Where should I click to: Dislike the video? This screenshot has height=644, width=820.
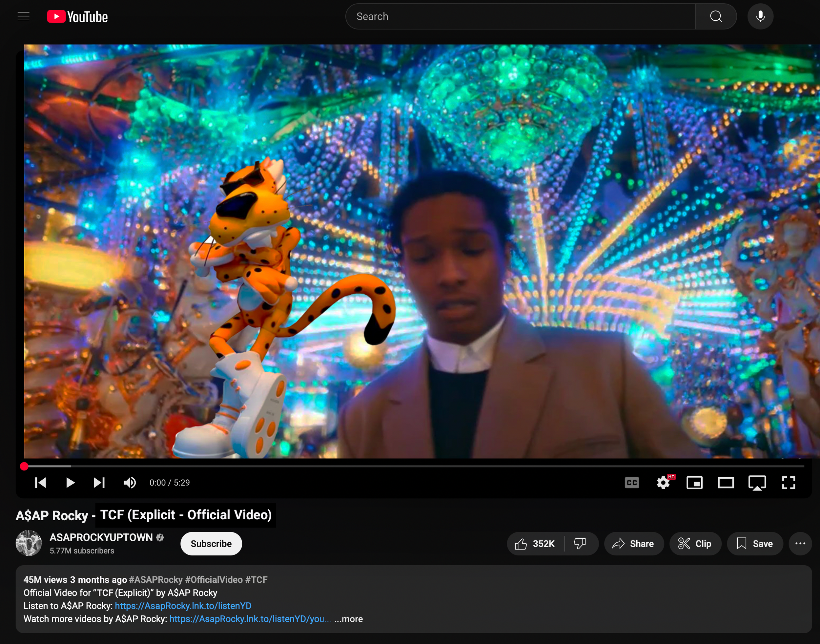[x=580, y=544]
